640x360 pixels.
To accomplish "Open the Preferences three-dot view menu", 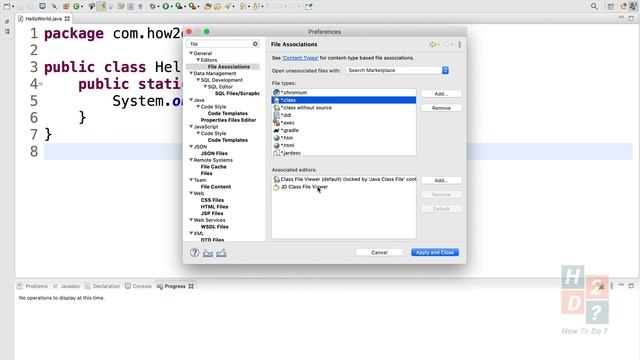I will 460,44.
